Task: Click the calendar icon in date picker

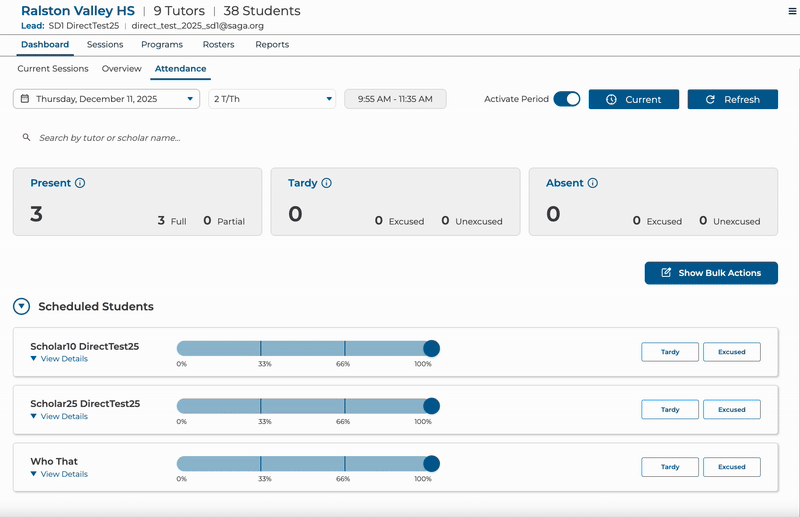Action: [24, 99]
